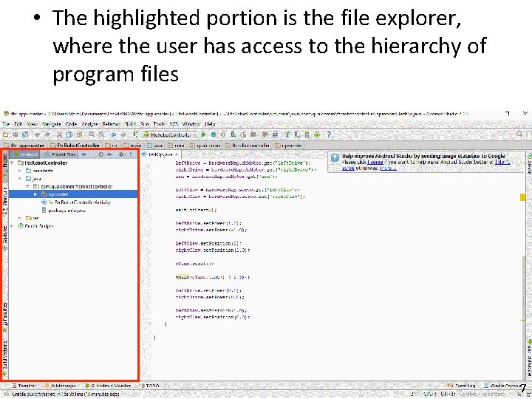Switch to the Android project view tab
532x399 pixels.
pos(25,154)
